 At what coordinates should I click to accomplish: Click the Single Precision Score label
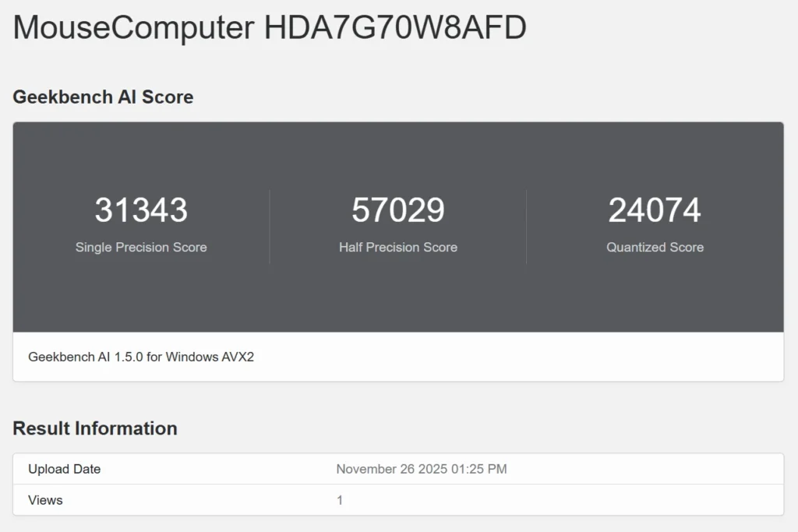(x=141, y=248)
